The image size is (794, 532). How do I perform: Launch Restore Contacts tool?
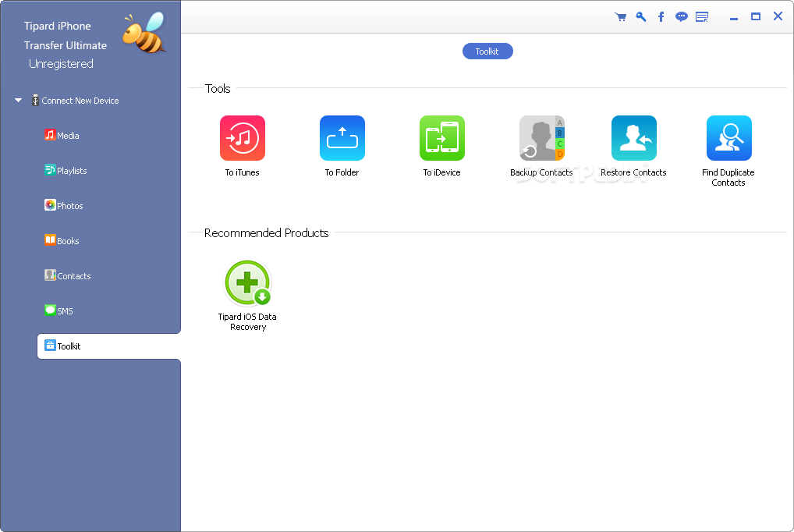(634, 138)
